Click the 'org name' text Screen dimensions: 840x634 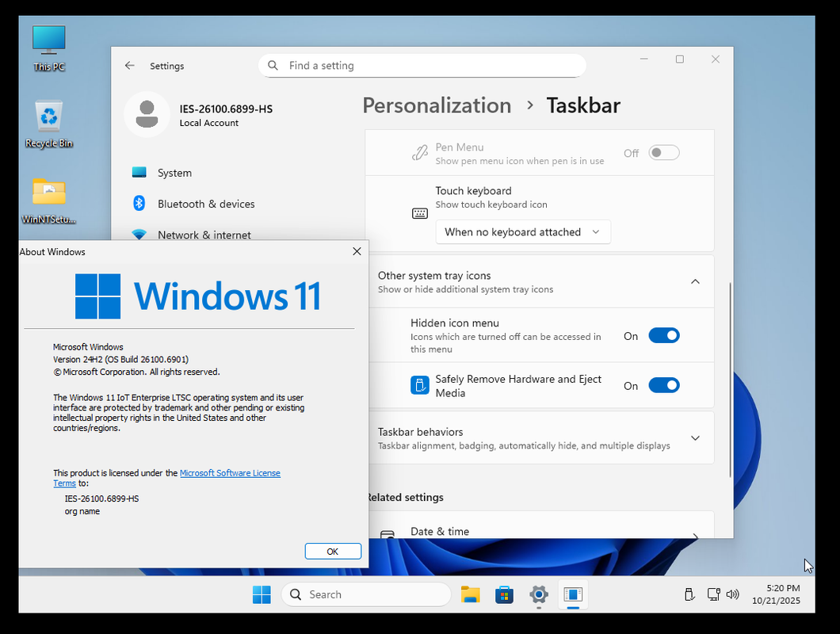coord(82,511)
